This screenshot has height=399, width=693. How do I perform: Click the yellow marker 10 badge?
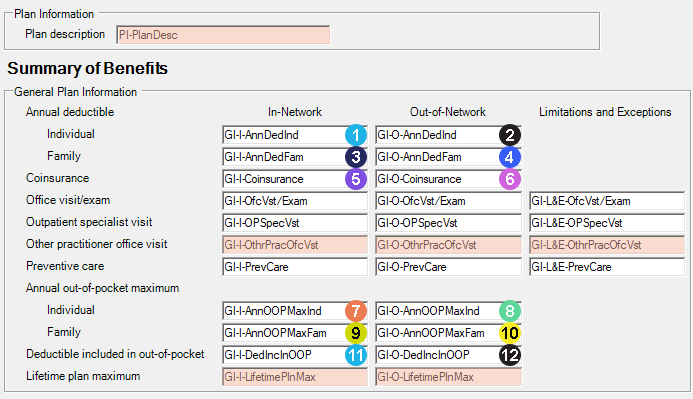510,333
